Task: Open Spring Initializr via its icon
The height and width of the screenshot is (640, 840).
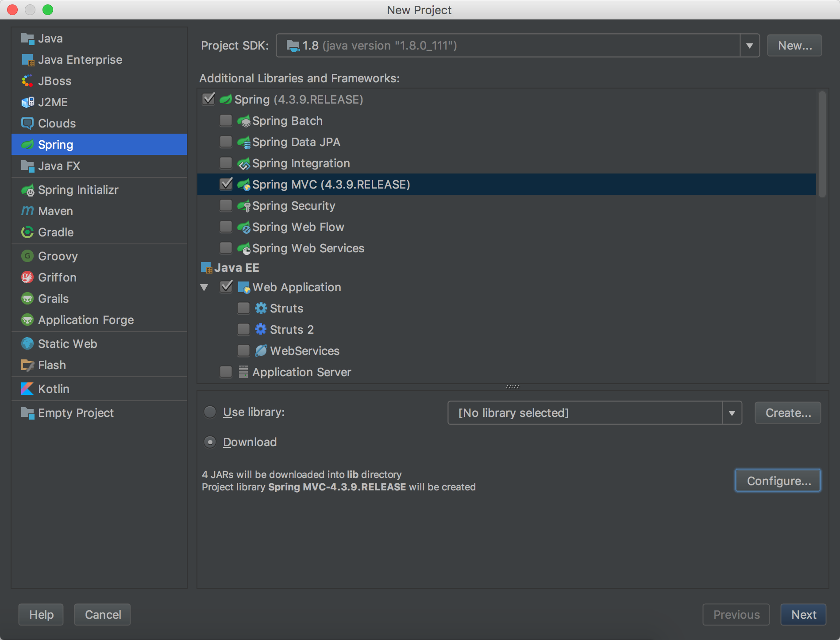Action: (x=27, y=190)
